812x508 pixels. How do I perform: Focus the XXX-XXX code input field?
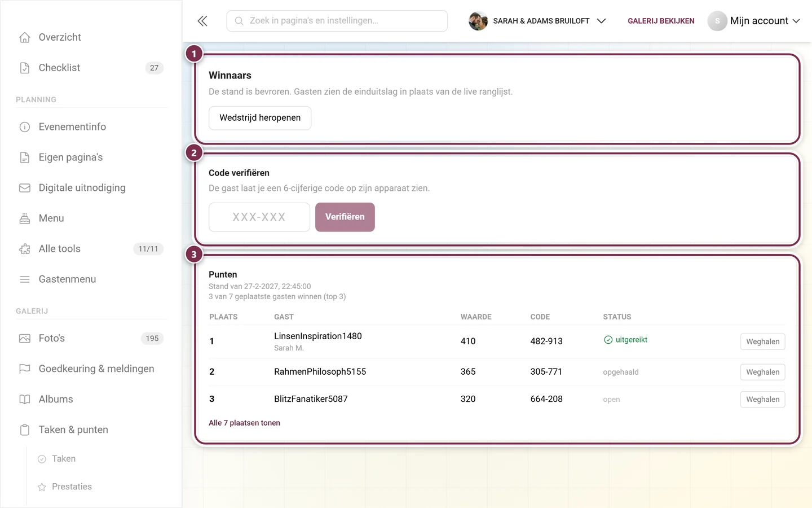pyautogui.click(x=259, y=217)
